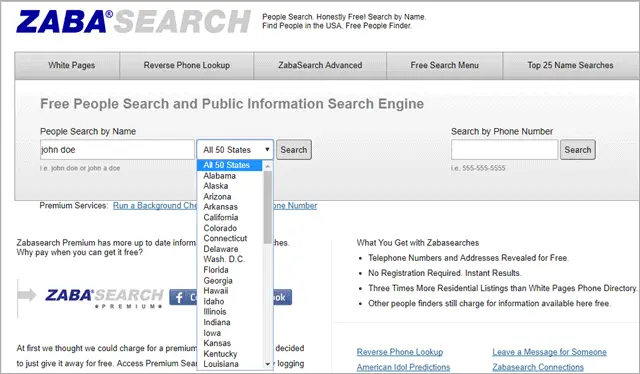Open the Run a Background Check link

155,205
